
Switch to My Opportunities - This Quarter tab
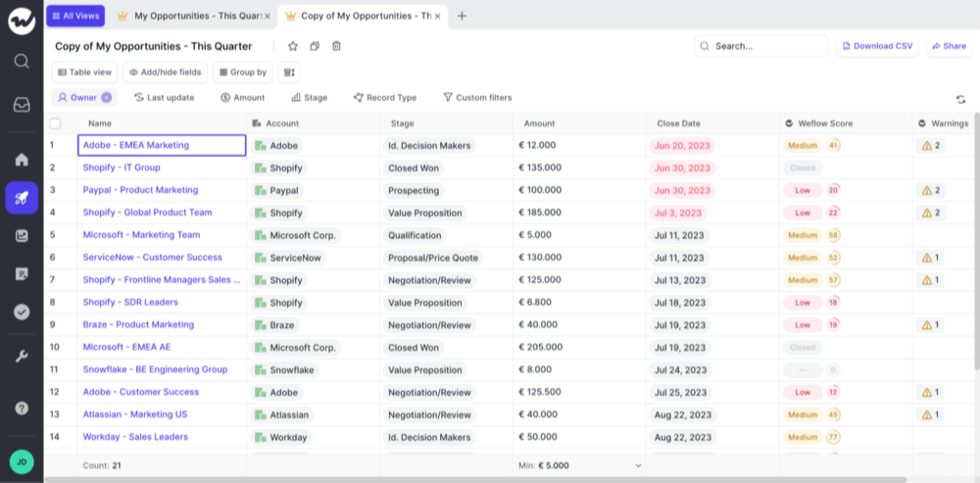point(194,17)
